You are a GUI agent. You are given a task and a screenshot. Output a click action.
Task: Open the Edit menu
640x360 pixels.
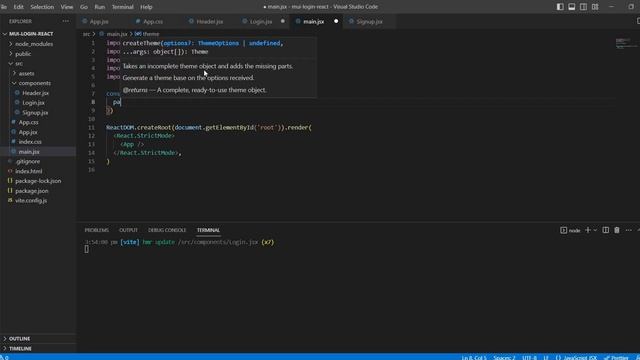pos(18,7)
